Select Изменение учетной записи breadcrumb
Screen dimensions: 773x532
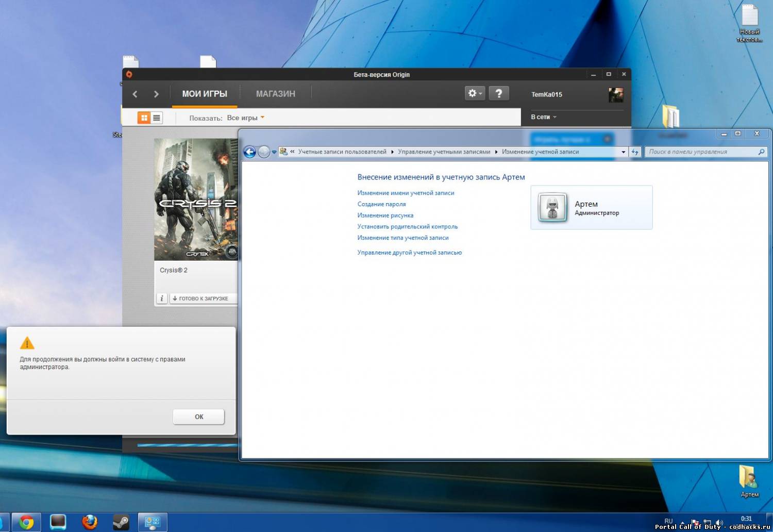pos(541,152)
